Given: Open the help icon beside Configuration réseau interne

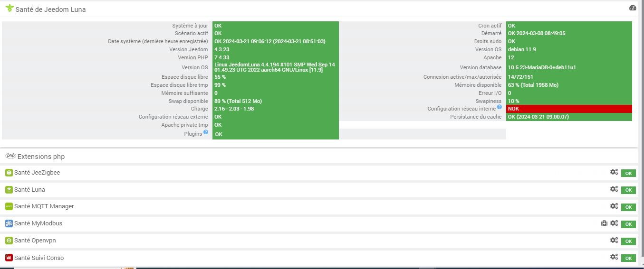Looking at the screenshot, I should click(500, 107).
